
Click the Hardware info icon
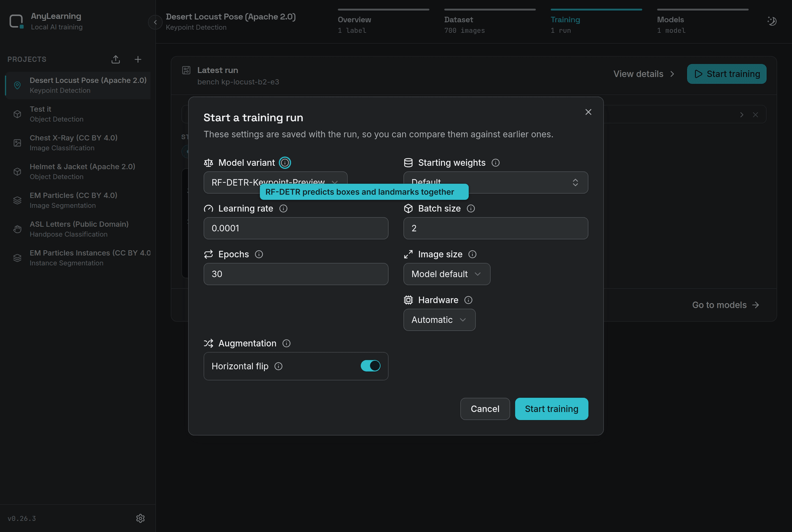[x=469, y=300]
